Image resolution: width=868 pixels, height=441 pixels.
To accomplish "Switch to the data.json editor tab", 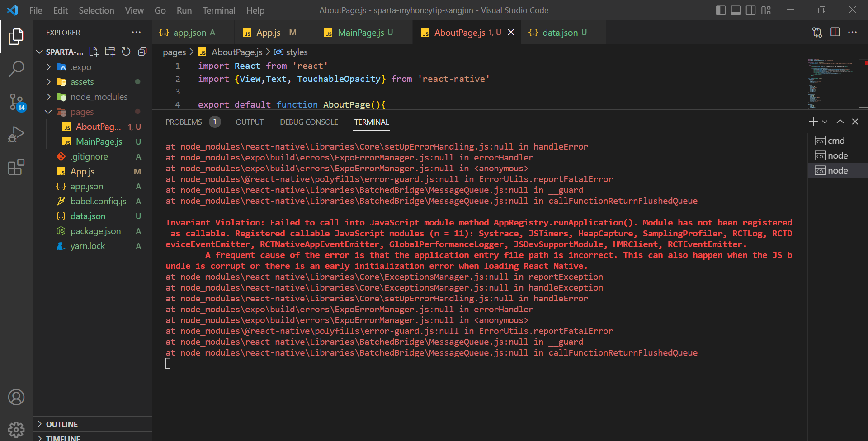I will pos(564,33).
